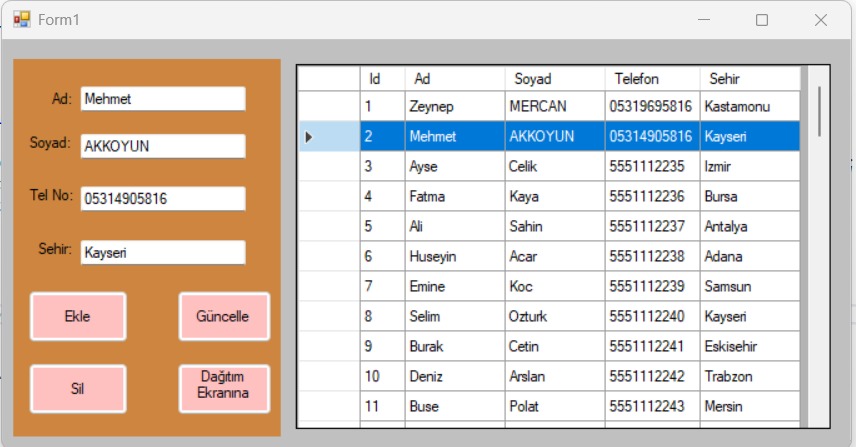Select the cell MERCAN
Image resolution: width=856 pixels, height=447 pixels.
point(555,106)
